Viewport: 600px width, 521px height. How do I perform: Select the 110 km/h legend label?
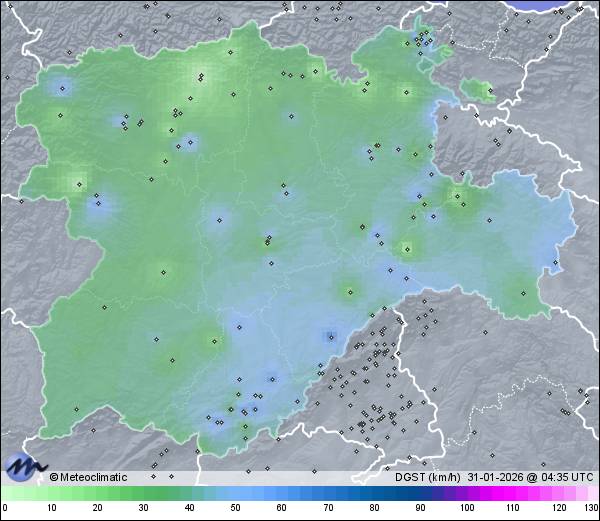[x=511, y=509]
